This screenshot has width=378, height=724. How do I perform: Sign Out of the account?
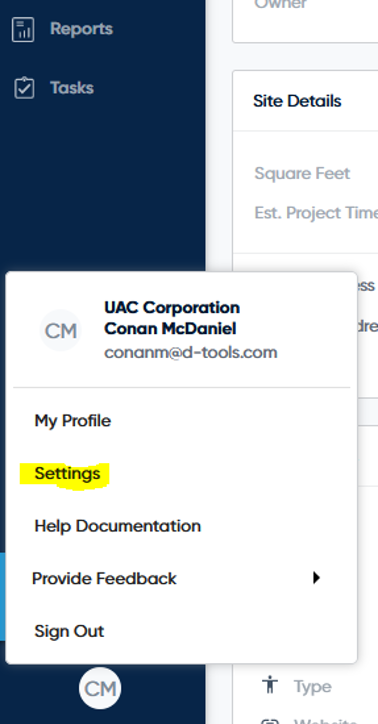(x=69, y=631)
